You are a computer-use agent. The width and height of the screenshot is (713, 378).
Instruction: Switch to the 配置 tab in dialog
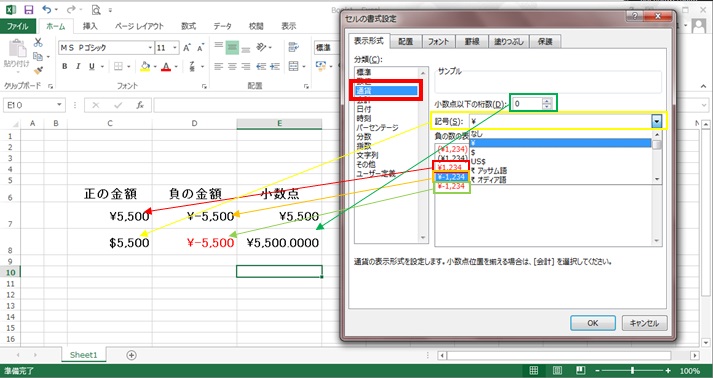(405, 41)
